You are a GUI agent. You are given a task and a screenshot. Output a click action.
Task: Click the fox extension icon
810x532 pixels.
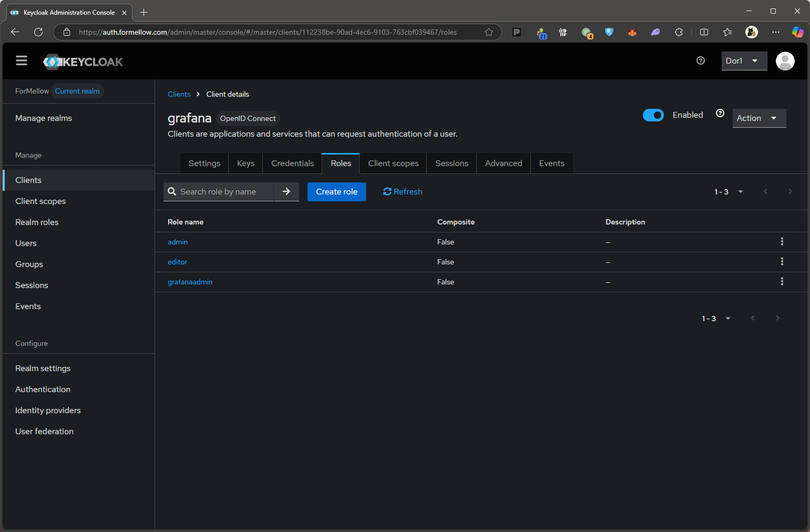[632, 32]
